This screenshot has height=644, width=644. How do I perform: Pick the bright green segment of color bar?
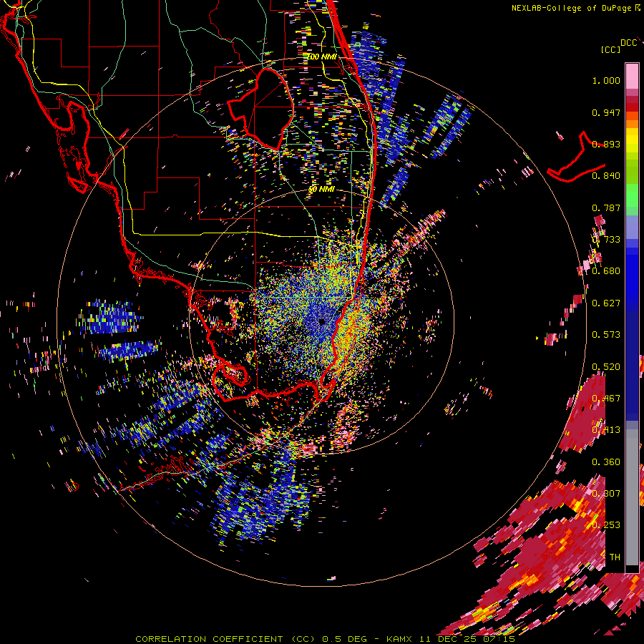click(x=632, y=195)
